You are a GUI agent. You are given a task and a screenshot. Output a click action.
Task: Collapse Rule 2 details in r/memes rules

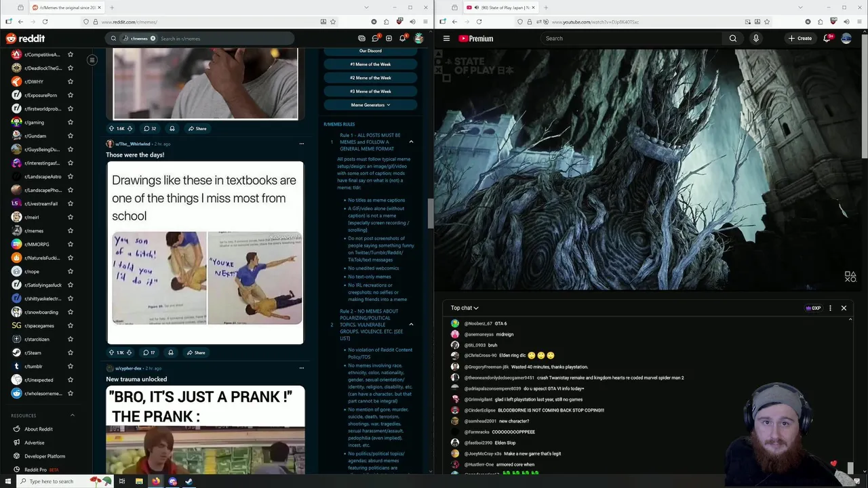pyautogui.click(x=411, y=325)
